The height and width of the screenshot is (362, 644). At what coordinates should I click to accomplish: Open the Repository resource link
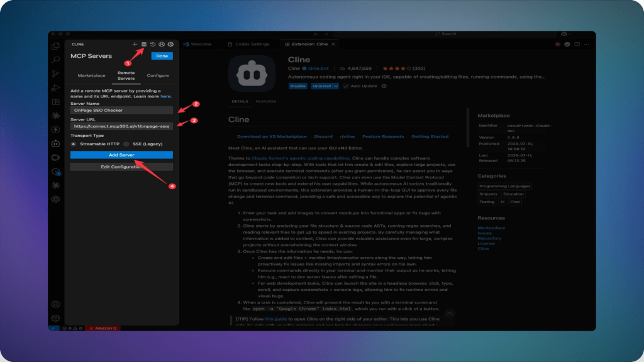tap(489, 238)
